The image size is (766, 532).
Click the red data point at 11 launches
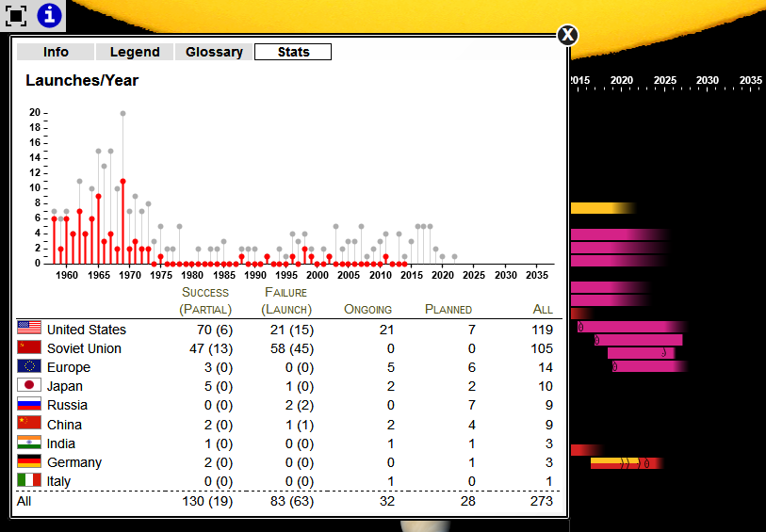point(123,181)
